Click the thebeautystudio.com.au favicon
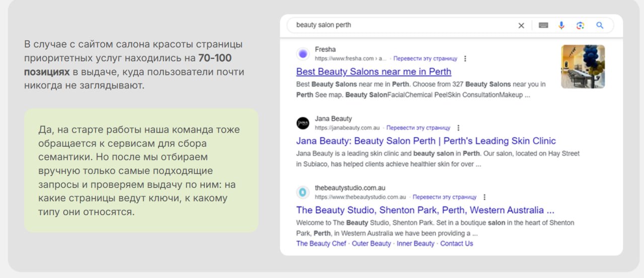644x278 pixels. click(x=303, y=192)
